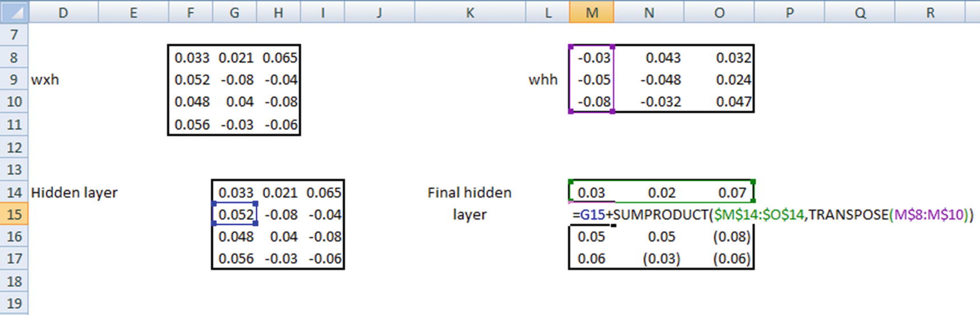
Task: Click column F header
Action: point(190,12)
